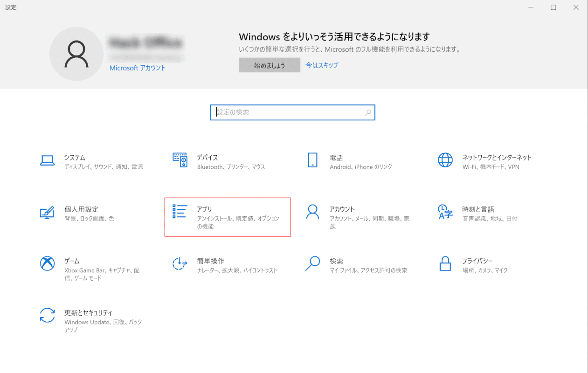This screenshot has width=588, height=373.
Task: Select the 検索 heading text
Action: coord(336,261)
